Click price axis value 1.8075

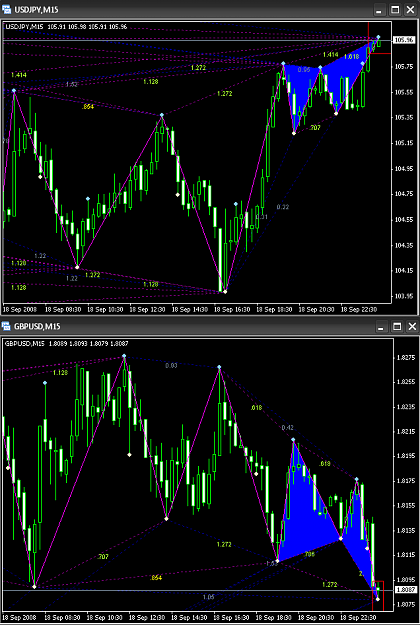tap(405, 604)
